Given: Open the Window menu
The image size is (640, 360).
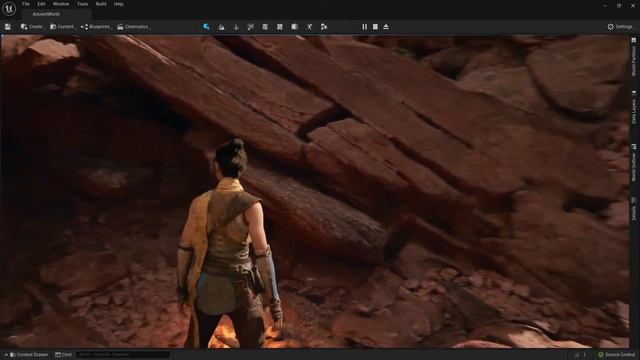Looking at the screenshot, I should (x=61, y=4).
